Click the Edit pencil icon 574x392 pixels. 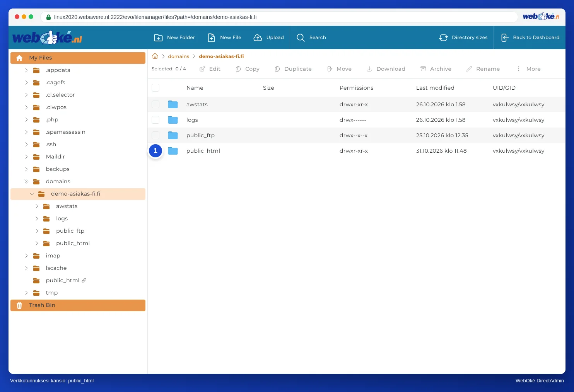(x=202, y=69)
